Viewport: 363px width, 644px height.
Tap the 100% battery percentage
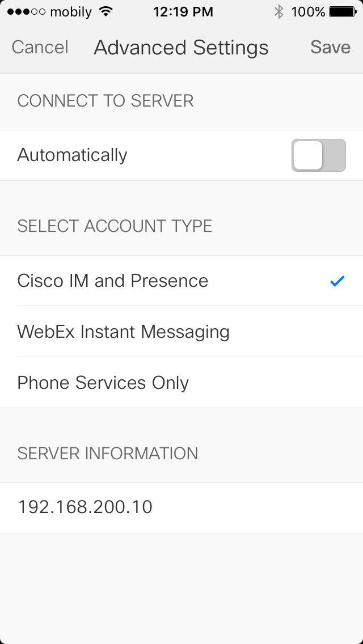pos(308,11)
